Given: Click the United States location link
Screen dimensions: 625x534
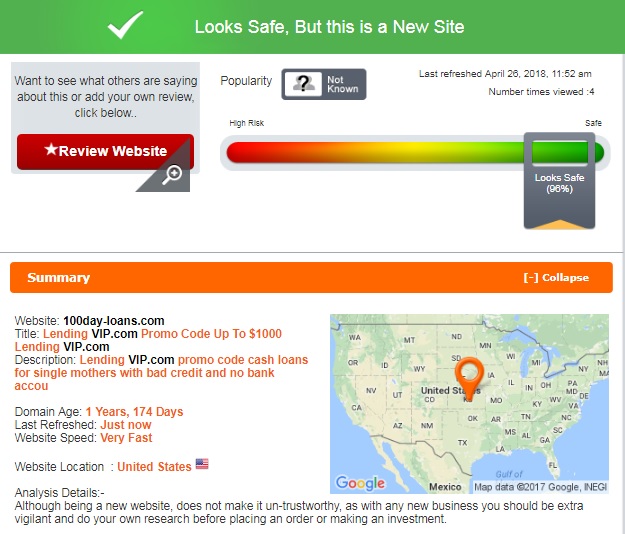Looking at the screenshot, I should pyautogui.click(x=154, y=467).
